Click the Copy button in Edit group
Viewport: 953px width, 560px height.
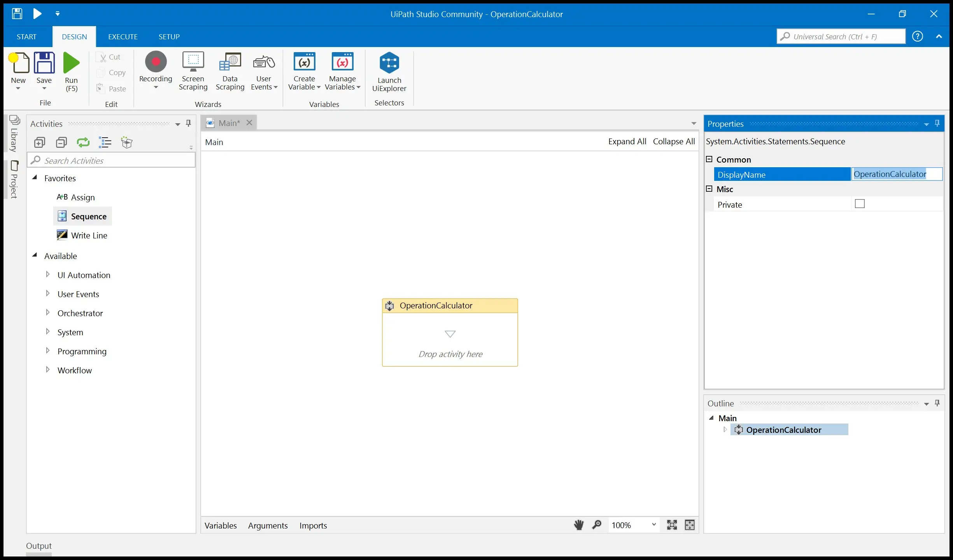click(x=111, y=73)
